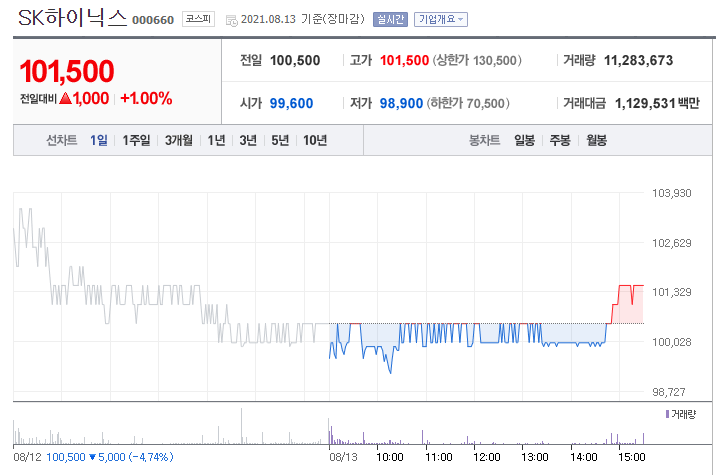Click the 08/12 closing price 100,500 below the chart
The height and width of the screenshot is (475, 716).
click(x=66, y=457)
